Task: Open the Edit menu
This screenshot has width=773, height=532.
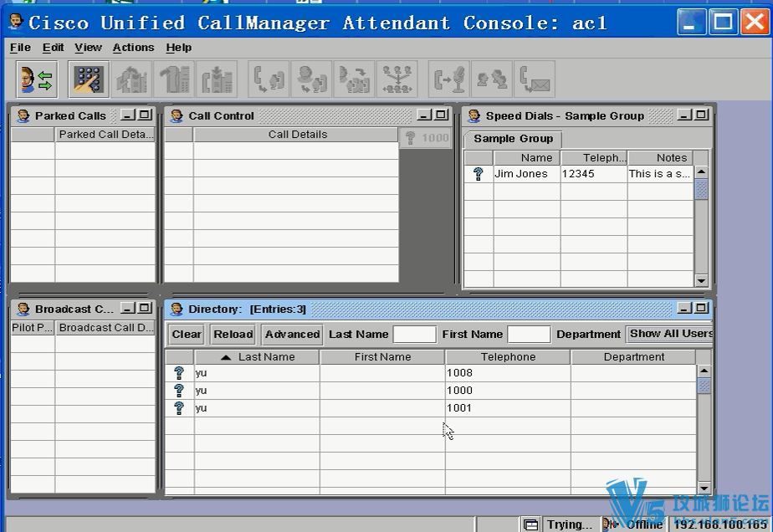Action: [53, 48]
